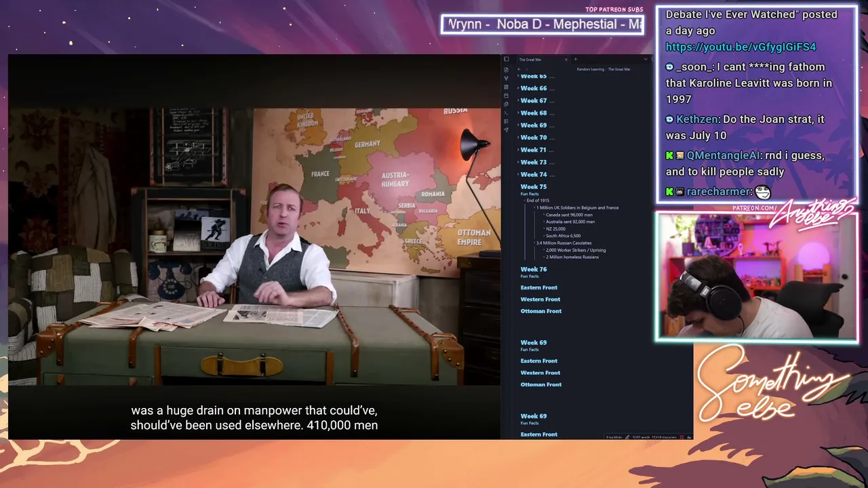Image resolution: width=868 pixels, height=488 pixels.
Task: Select 'Australia sent 92,000 men' line
Action: [570, 222]
